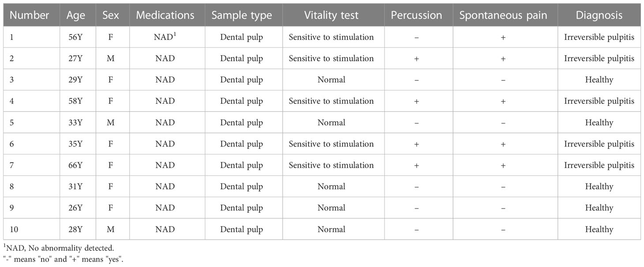This screenshot has height=267, width=644.
Task: Select the age cell 66Y
Action: [x=76, y=165]
